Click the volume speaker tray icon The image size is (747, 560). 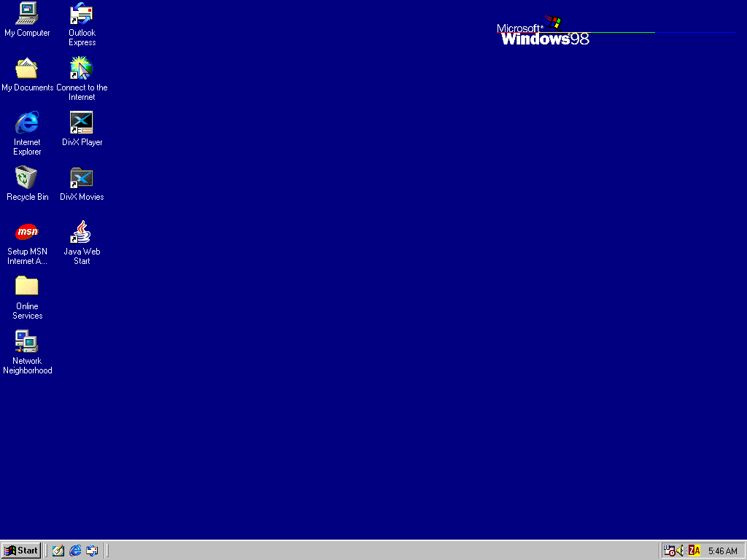(681, 551)
